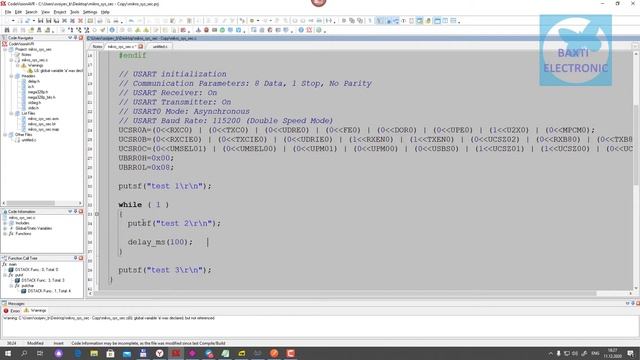Open untitled.c under Other Files
Image resolution: width=640 pixels, height=360 pixels.
pos(29,140)
